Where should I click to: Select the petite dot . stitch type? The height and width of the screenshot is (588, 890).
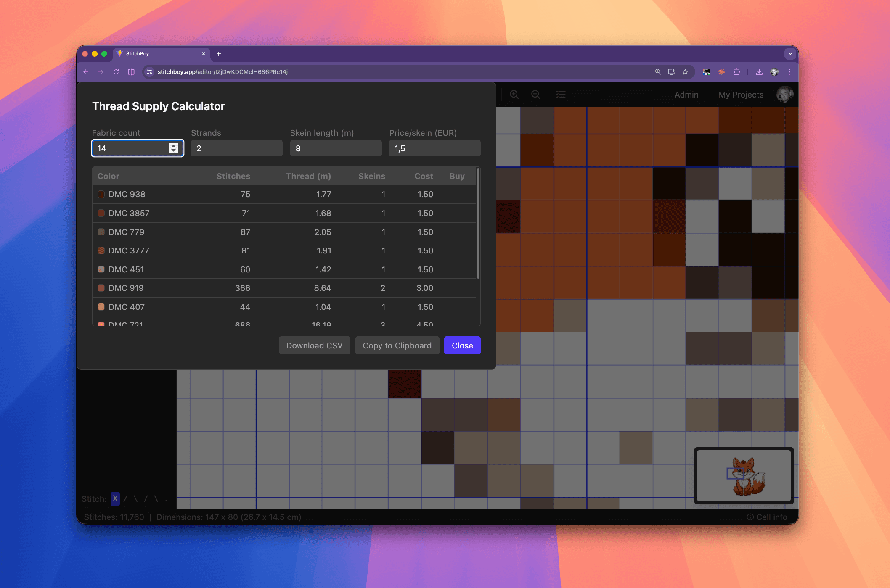pyautogui.click(x=167, y=499)
